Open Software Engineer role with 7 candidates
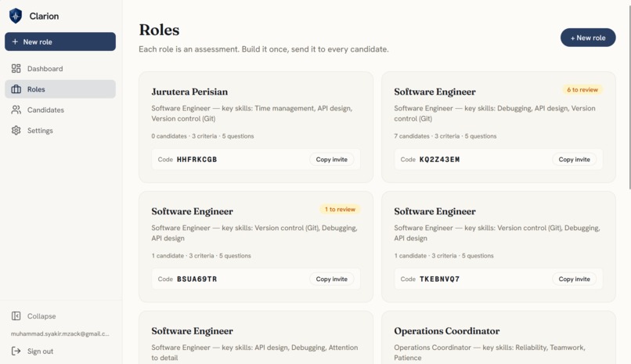 click(434, 92)
